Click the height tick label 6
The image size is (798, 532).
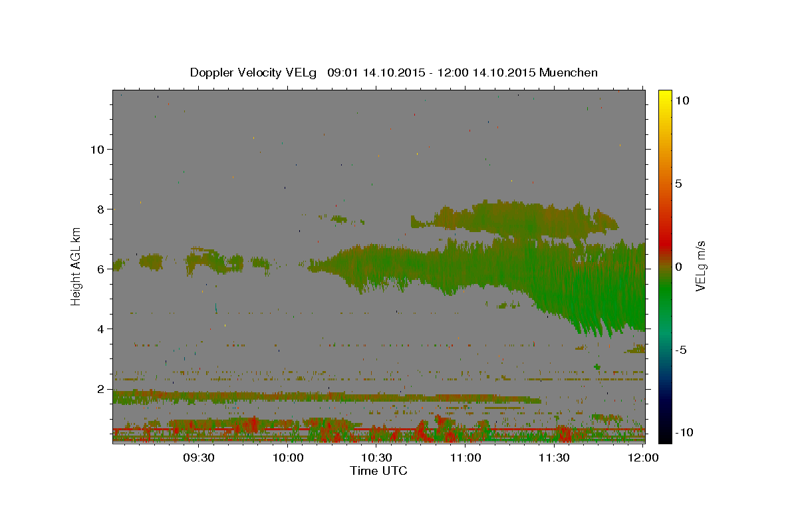(x=102, y=269)
